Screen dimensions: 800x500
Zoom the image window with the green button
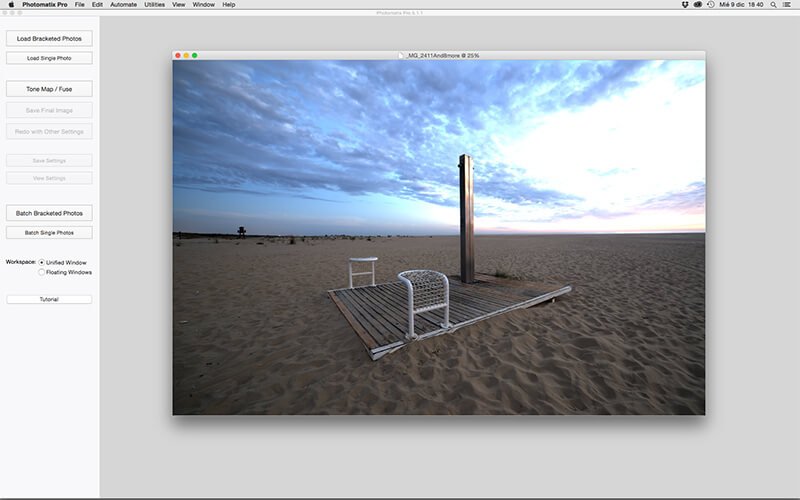[194, 55]
